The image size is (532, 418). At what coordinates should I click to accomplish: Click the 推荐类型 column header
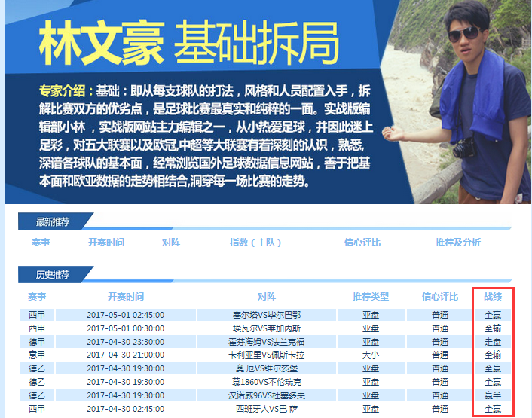(371, 296)
